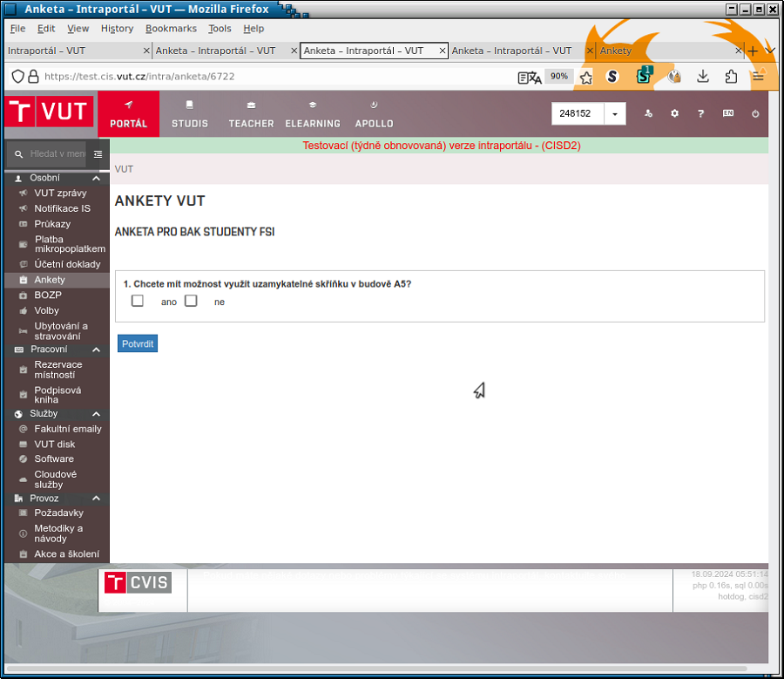The height and width of the screenshot is (679, 784).
Task: Open Účetní doklady in sidebar
Action: click(67, 264)
